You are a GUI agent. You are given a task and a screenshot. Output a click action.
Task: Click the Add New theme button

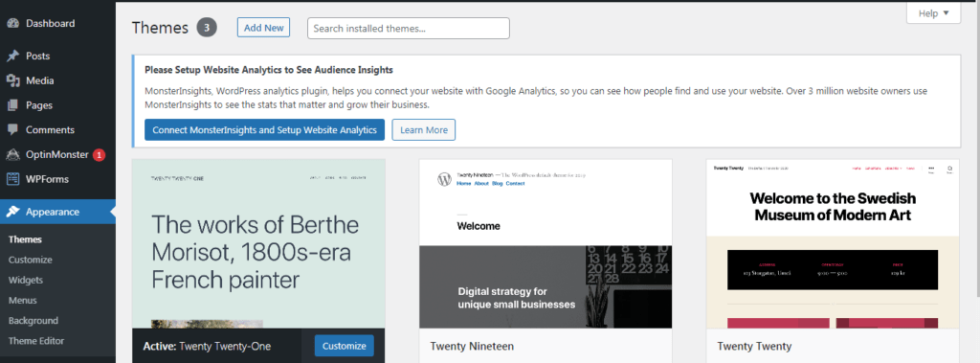coord(263,28)
